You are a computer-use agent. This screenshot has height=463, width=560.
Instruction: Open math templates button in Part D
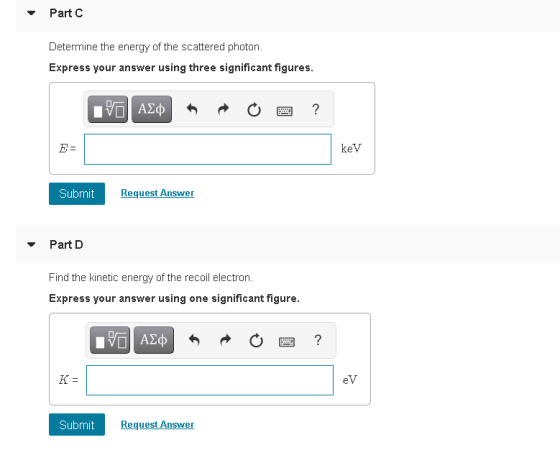click(x=110, y=340)
